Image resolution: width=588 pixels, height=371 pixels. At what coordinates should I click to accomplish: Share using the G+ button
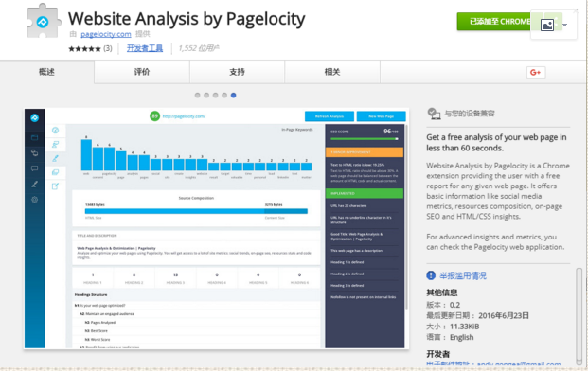536,72
